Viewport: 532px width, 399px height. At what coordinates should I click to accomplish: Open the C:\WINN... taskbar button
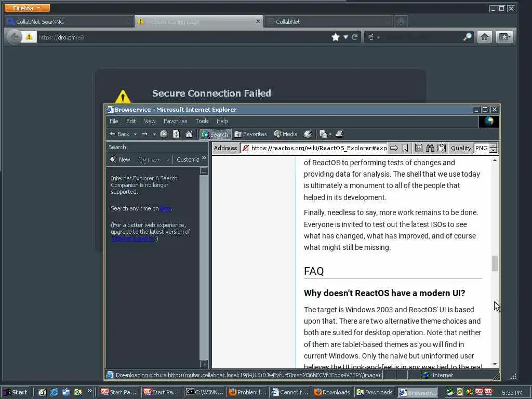point(205,392)
